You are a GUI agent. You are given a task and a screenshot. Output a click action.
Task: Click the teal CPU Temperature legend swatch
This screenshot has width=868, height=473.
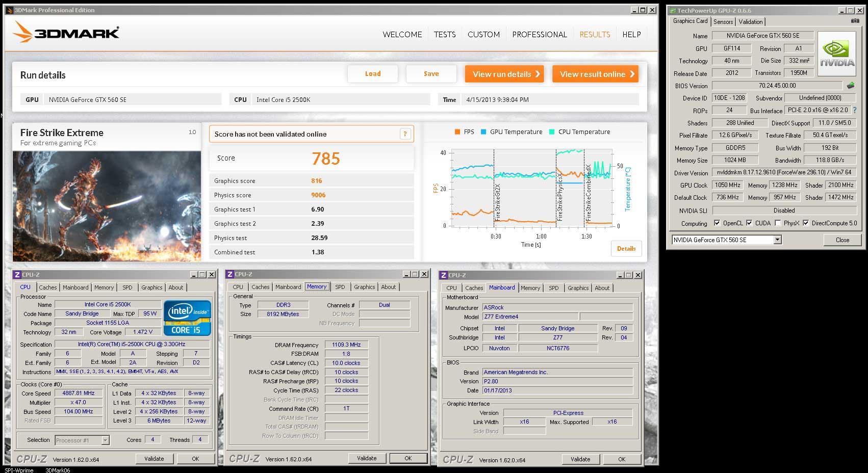[552, 132]
